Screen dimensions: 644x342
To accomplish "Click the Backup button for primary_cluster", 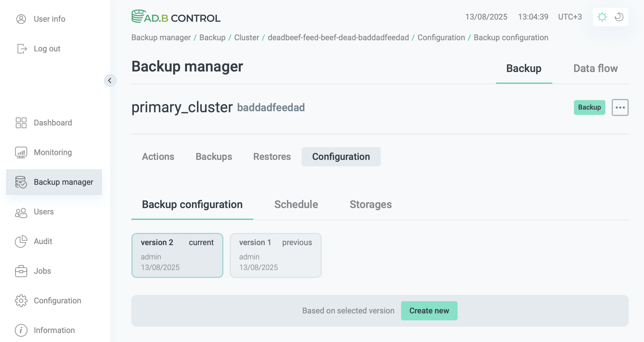I will point(590,107).
